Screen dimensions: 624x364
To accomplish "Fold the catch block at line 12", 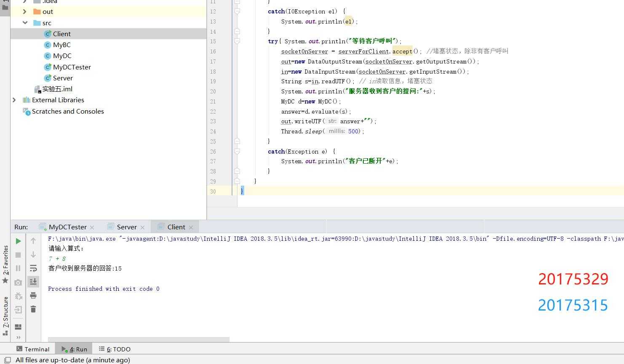I will coord(237,11).
